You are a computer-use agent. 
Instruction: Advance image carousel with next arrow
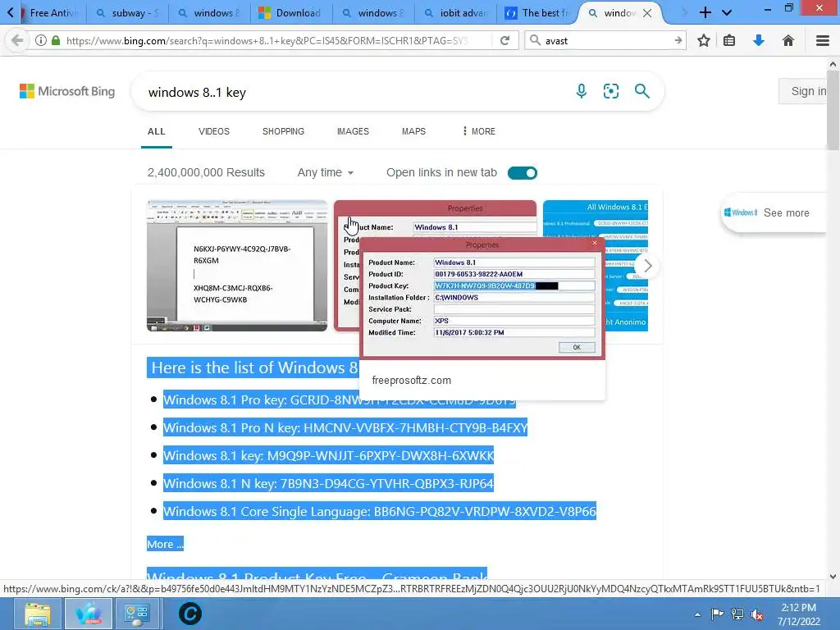647,266
